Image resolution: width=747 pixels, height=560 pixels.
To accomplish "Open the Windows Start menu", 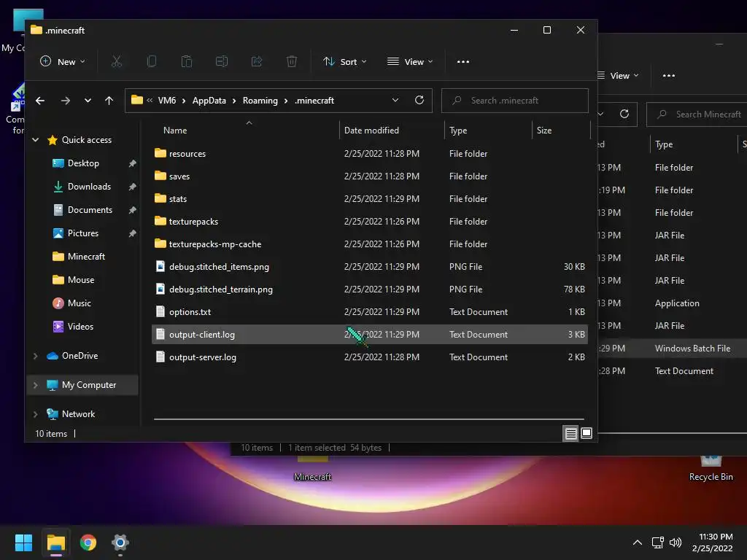I will [x=23, y=542].
